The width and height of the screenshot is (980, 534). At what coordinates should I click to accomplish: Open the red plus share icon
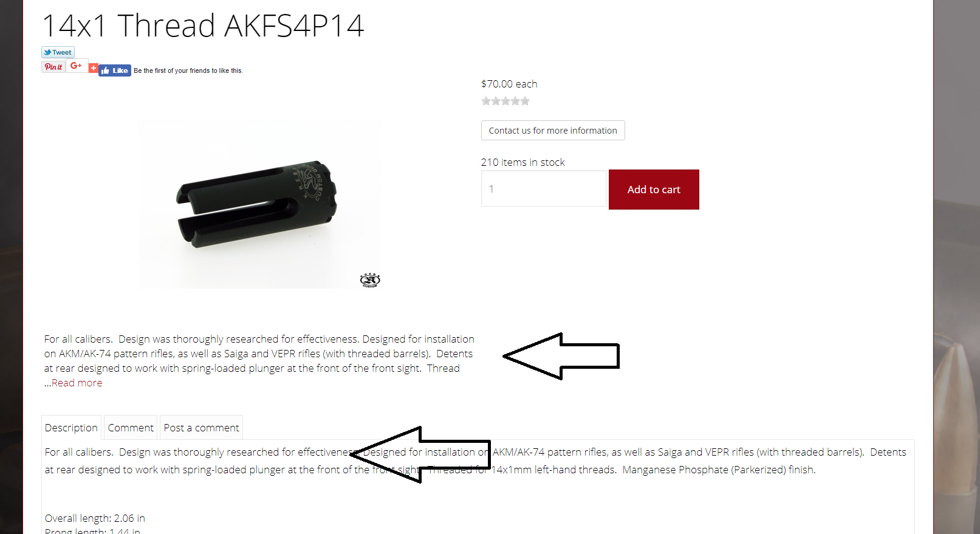coord(93,68)
